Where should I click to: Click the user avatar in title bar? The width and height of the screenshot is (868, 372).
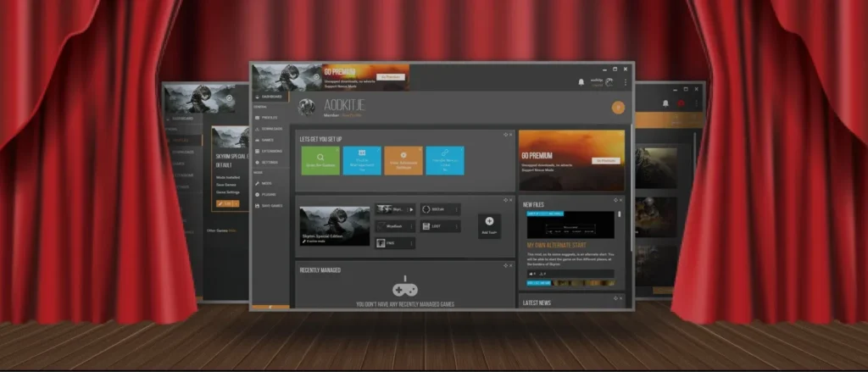[x=609, y=82]
